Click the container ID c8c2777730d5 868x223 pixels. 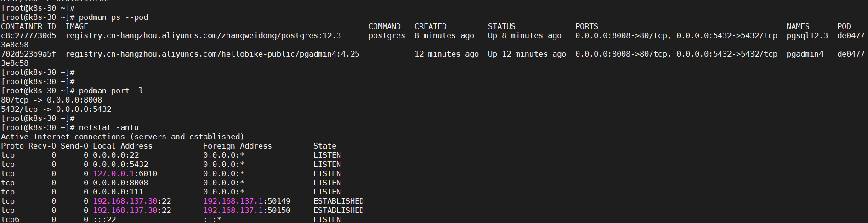(x=28, y=35)
